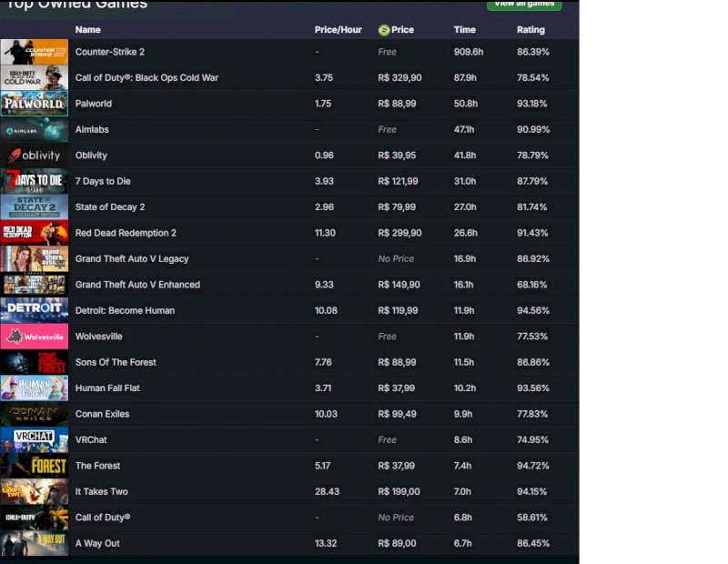Click the It Takes Two thumbnail

click(x=35, y=491)
